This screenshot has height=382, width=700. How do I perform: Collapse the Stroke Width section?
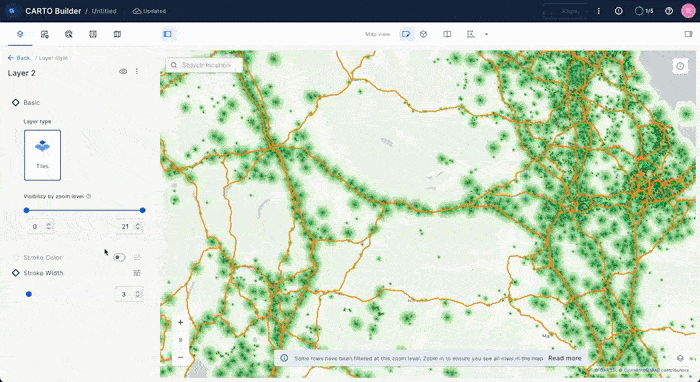pos(16,273)
